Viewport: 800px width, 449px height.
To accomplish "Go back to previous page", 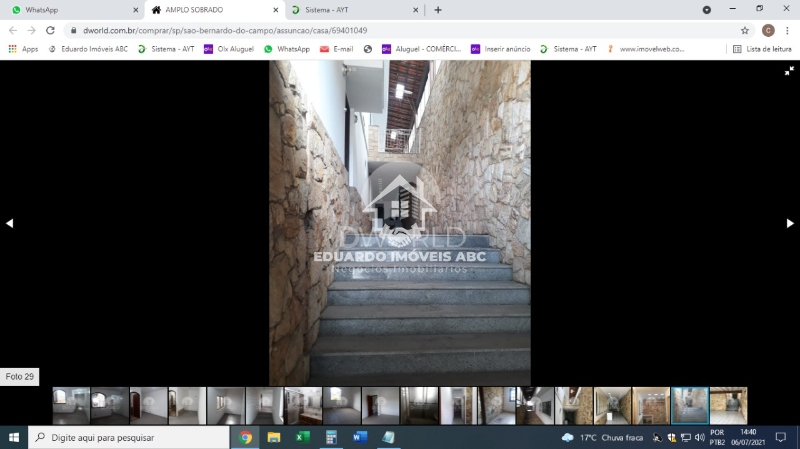I will pos(13,31).
